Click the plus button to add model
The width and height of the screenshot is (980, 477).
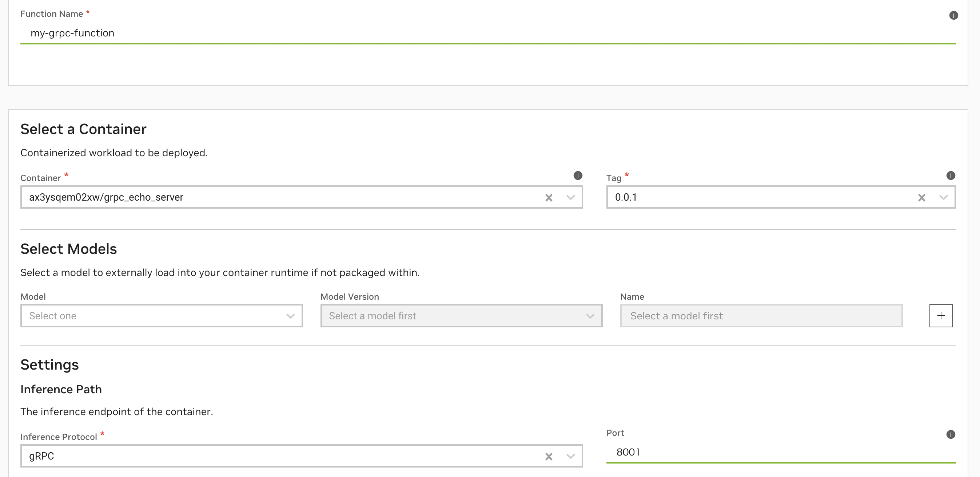940,316
